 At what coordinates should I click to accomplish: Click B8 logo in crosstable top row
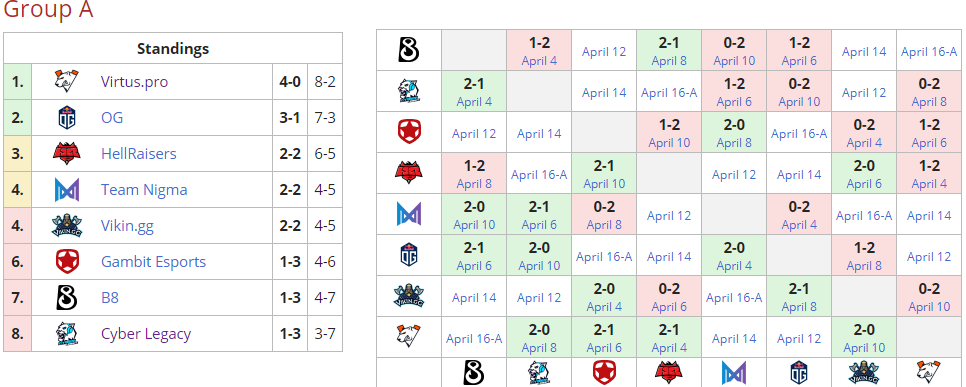409,51
